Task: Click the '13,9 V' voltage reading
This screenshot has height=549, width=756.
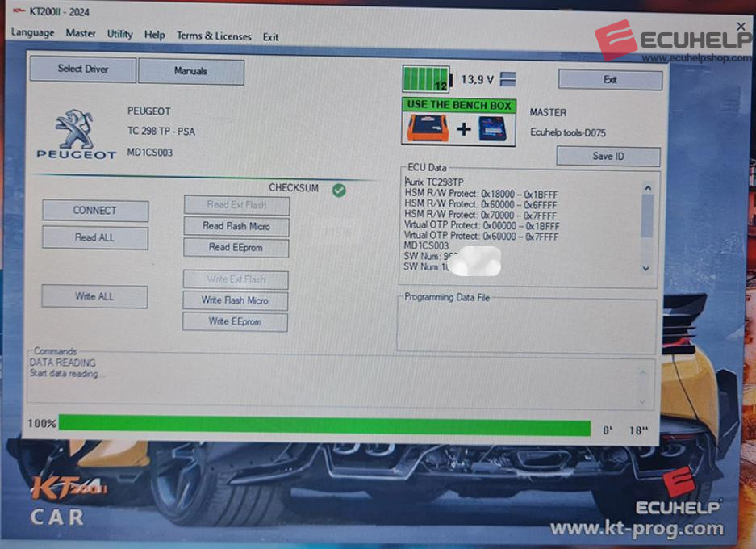Action: click(478, 79)
